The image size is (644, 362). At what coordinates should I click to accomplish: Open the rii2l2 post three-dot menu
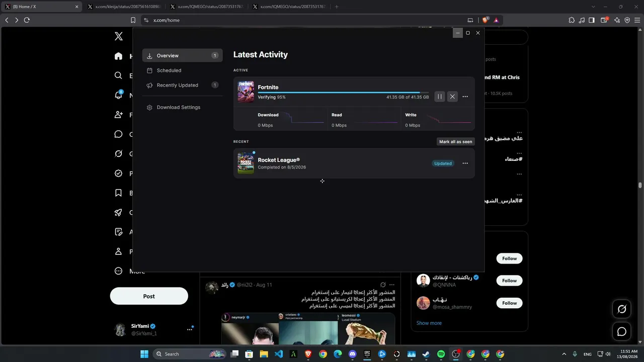point(392,285)
